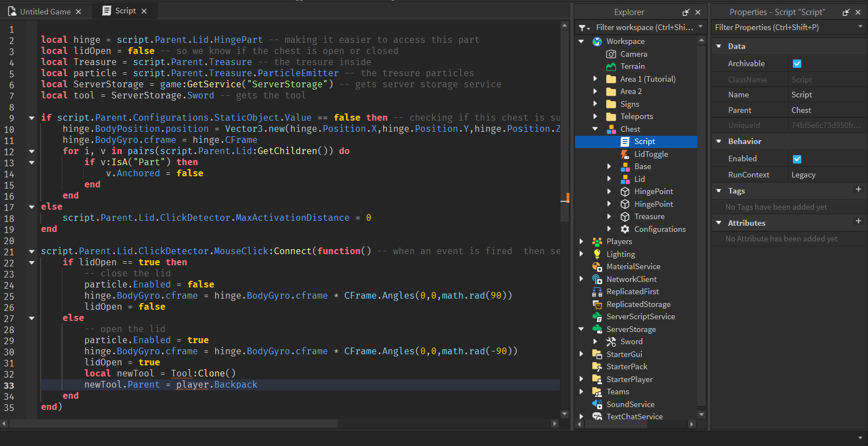
Task: Toggle the code fold arrow on line 9
Action: [31, 117]
